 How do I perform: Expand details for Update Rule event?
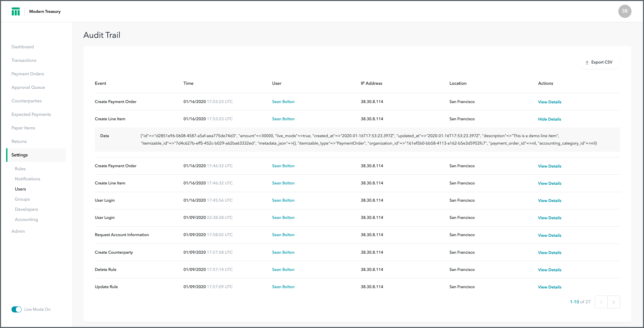[549, 287]
